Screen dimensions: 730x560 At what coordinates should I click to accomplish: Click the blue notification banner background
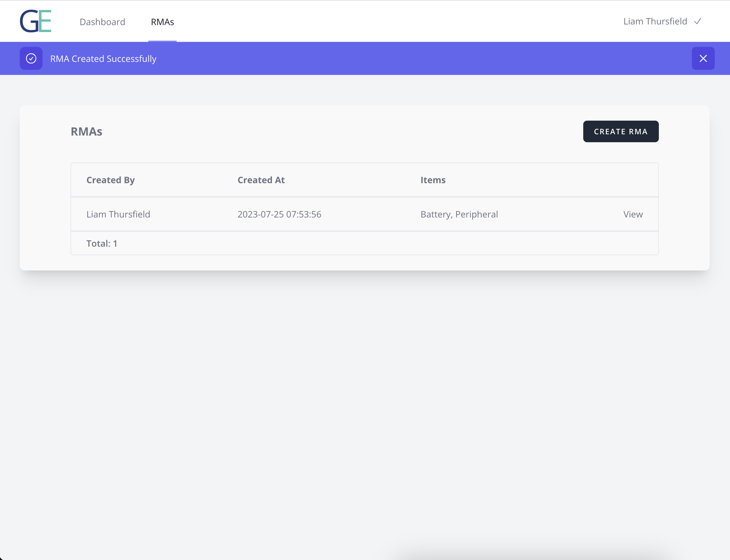[x=400, y=59]
